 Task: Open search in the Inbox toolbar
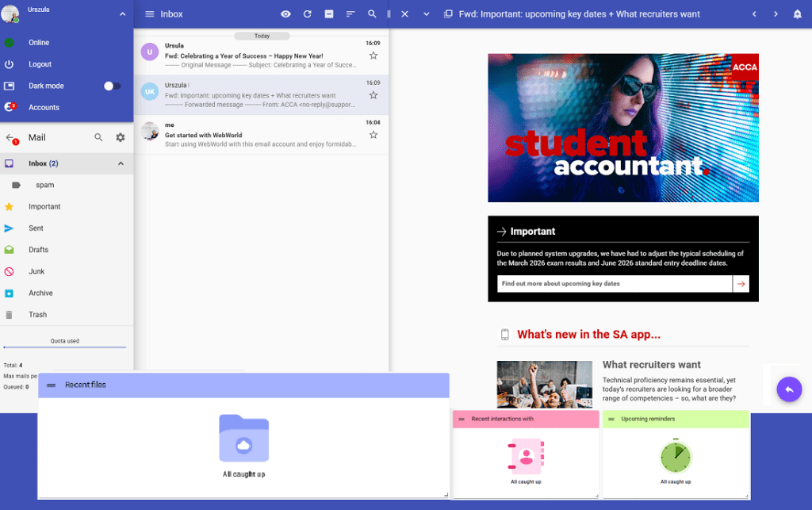(372, 14)
